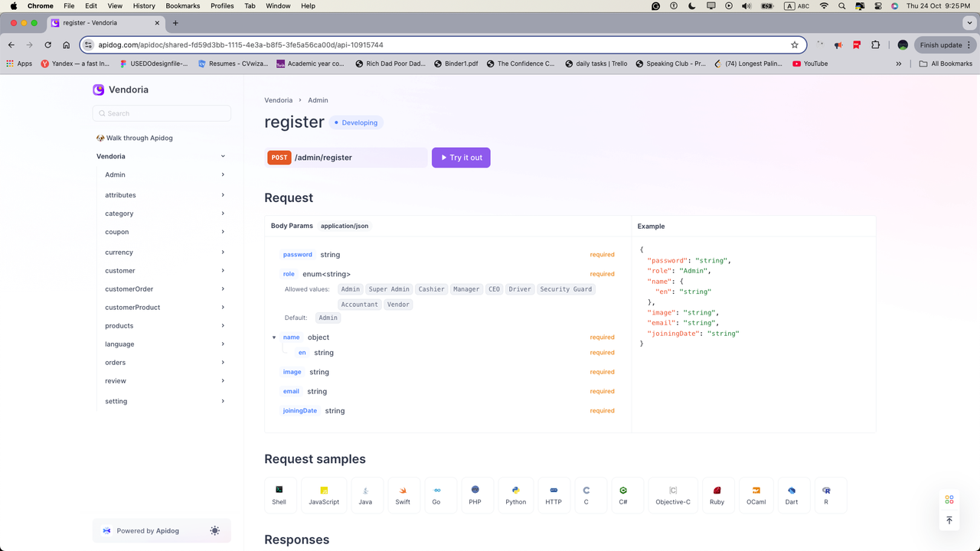This screenshot has width=980, height=551.
Task: Toggle dark mode next to Powered by Apidog
Action: pos(214,530)
